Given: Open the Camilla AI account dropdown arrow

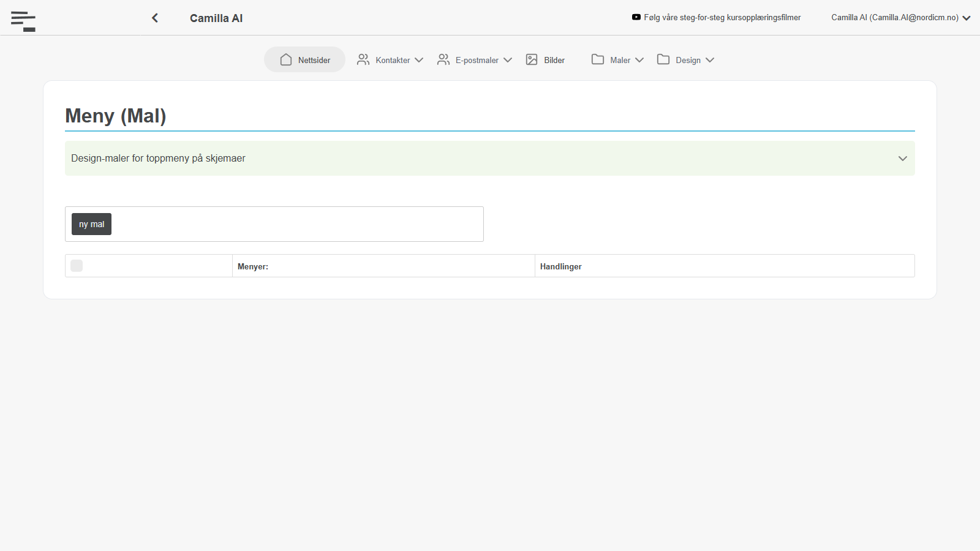Looking at the screenshot, I should [x=967, y=18].
